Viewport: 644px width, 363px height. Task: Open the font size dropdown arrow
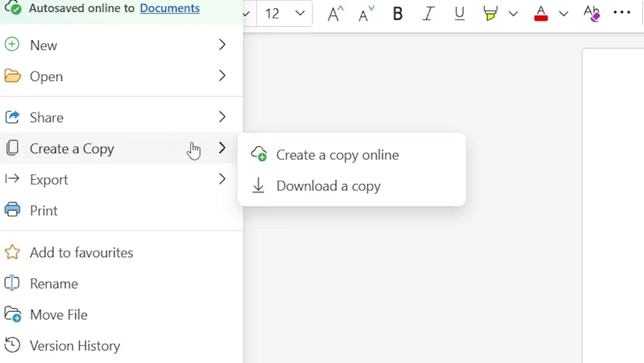[x=300, y=13]
